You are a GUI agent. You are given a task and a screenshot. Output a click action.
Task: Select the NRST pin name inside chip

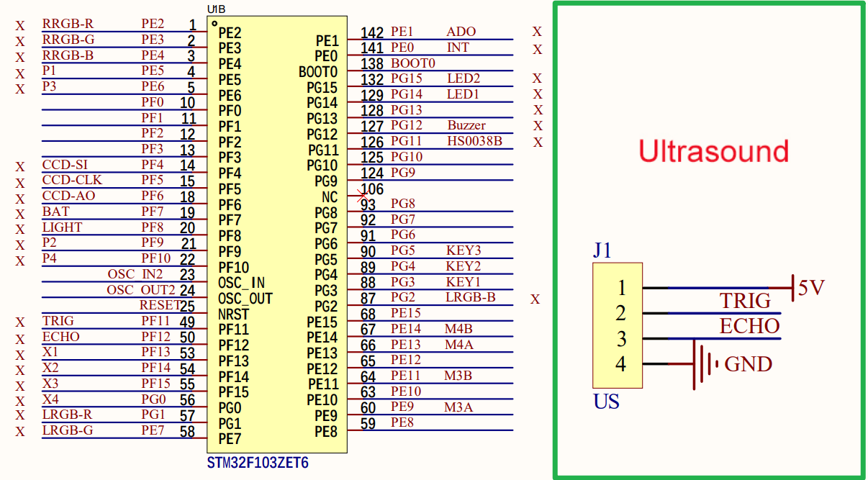pyautogui.click(x=234, y=314)
